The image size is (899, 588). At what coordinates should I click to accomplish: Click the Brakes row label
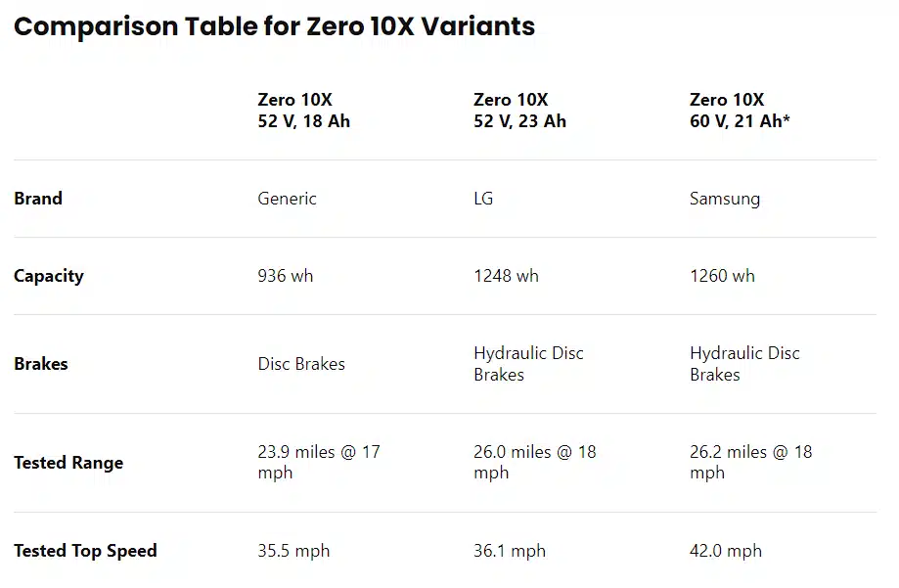[41, 364]
